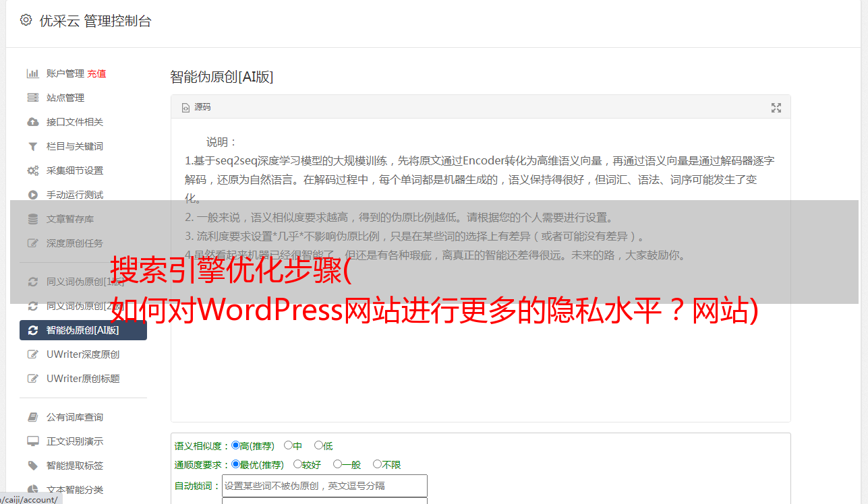The width and height of the screenshot is (868, 504).
Task: Go to UWriter深度原创 page
Action: [83, 354]
